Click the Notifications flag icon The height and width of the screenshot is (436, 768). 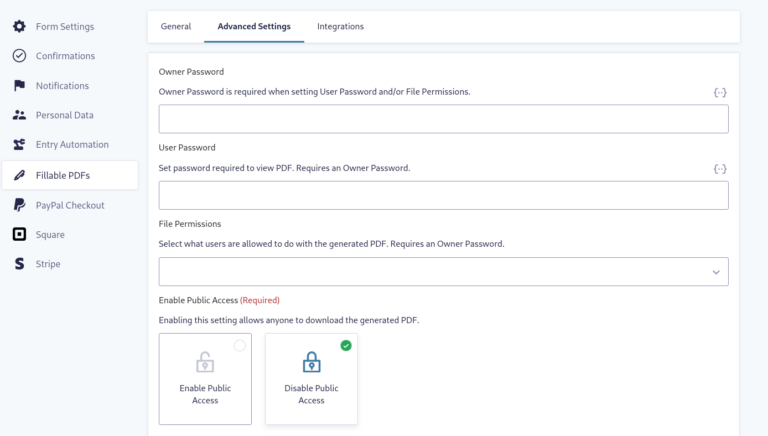click(19, 86)
